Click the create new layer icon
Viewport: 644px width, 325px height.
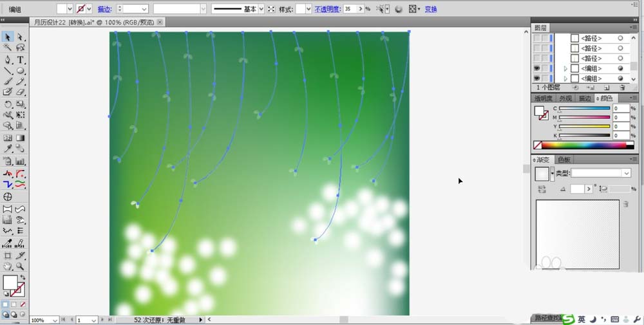pyautogui.click(x=606, y=88)
